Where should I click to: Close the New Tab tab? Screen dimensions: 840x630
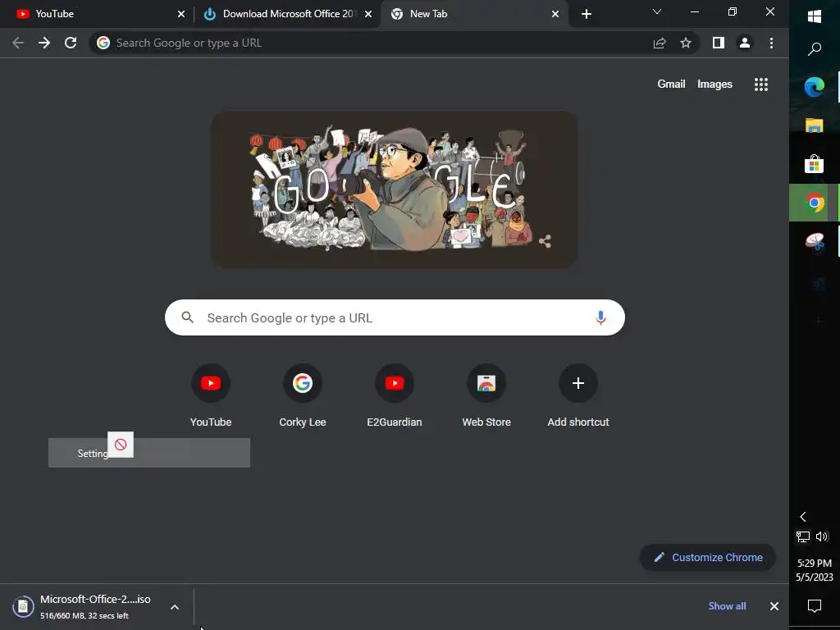pyautogui.click(x=555, y=14)
